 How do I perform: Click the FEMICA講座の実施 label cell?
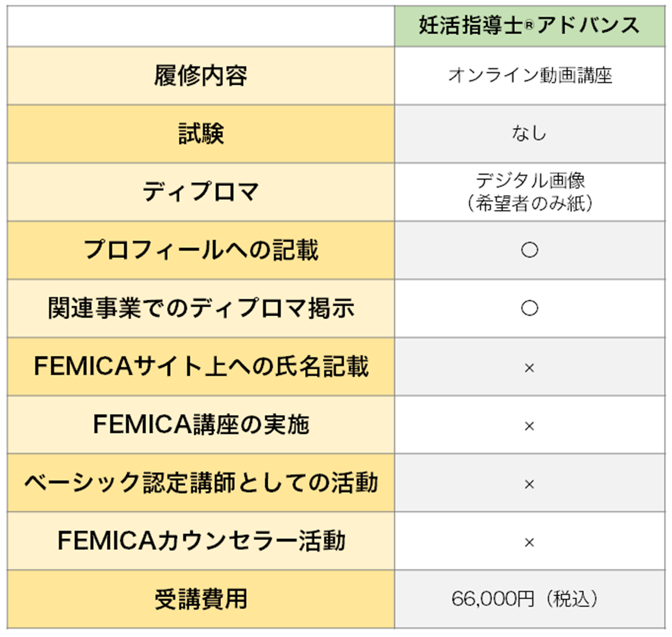(200, 425)
